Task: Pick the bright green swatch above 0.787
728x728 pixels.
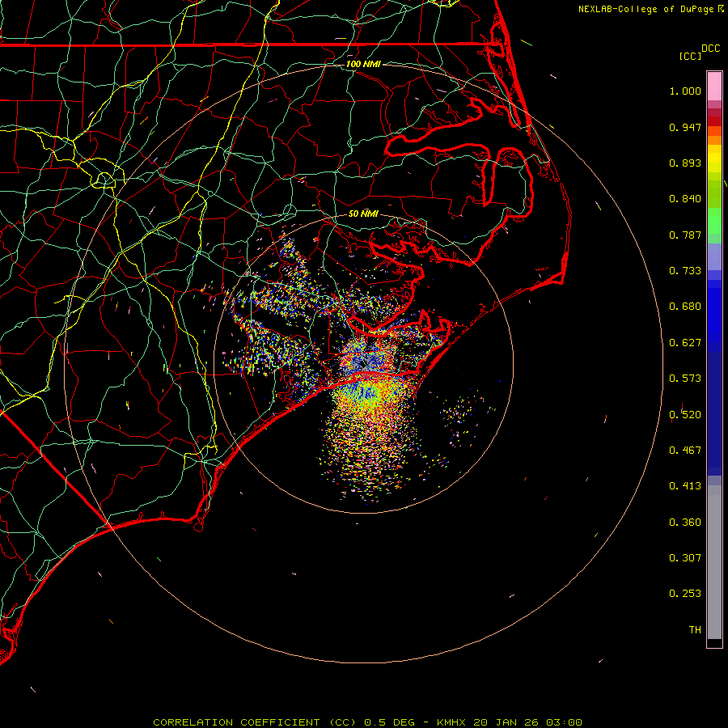Action: coord(714,221)
